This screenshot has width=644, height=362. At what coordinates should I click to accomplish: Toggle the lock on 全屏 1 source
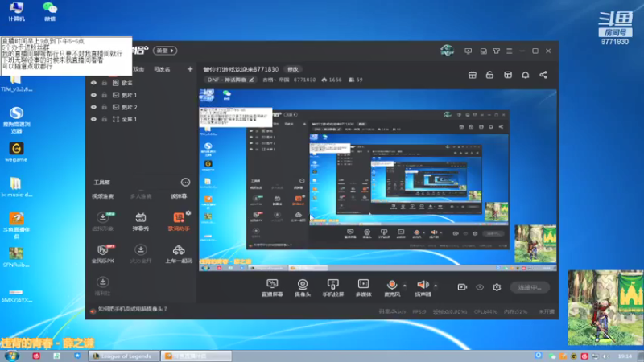tap(105, 119)
